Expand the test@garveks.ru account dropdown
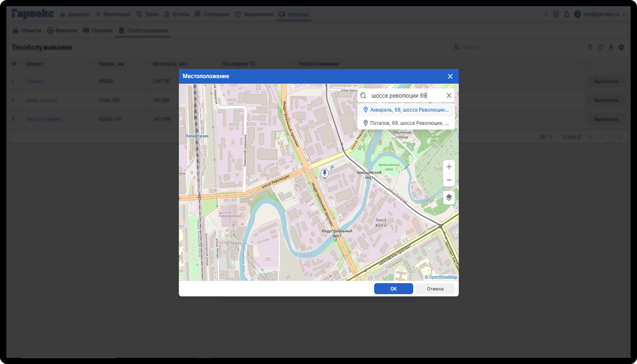 [600, 14]
